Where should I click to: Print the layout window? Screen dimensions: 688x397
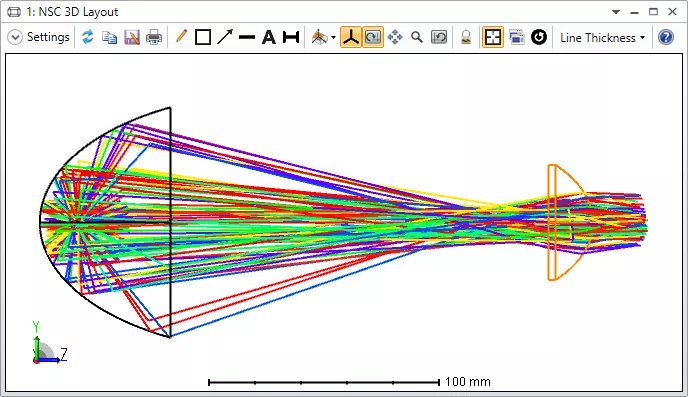click(154, 37)
